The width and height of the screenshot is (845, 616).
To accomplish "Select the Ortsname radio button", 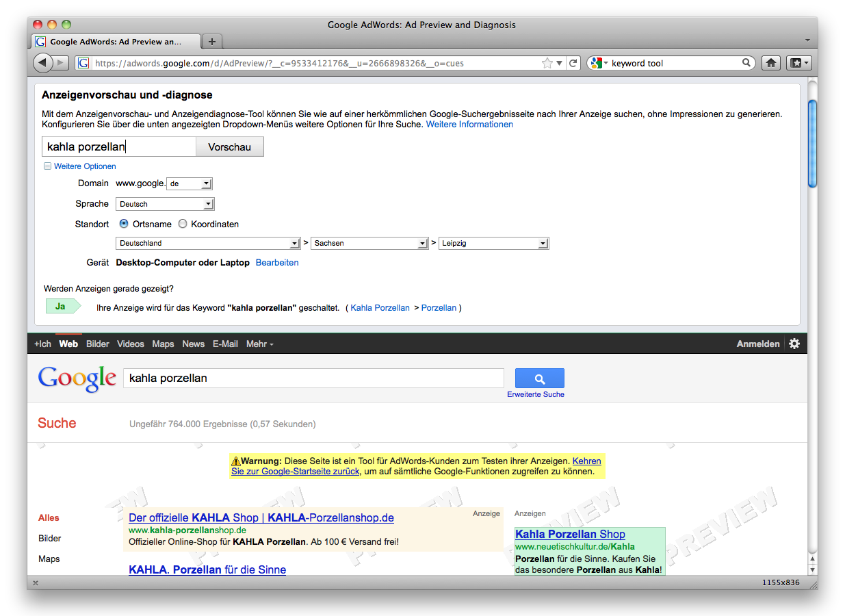I will click(x=124, y=224).
